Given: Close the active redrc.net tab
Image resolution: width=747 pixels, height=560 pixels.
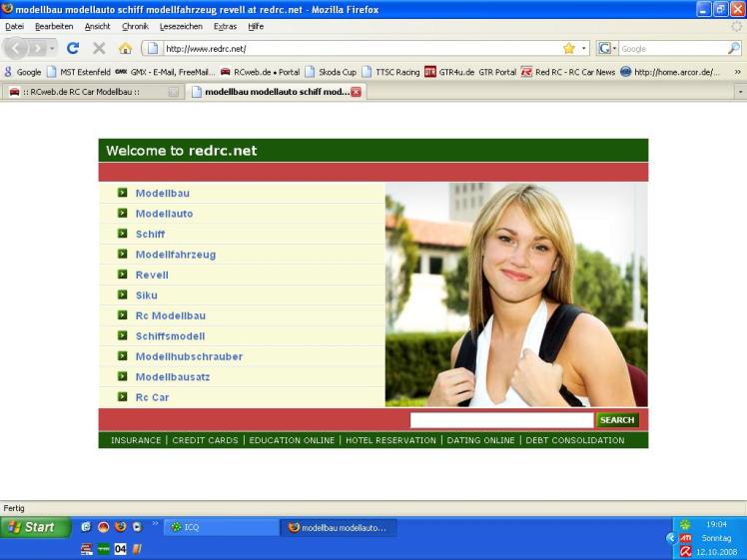Looking at the screenshot, I should [x=357, y=92].
